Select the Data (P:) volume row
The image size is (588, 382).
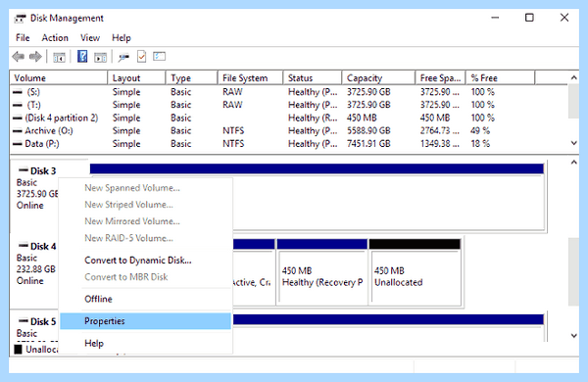289,144
